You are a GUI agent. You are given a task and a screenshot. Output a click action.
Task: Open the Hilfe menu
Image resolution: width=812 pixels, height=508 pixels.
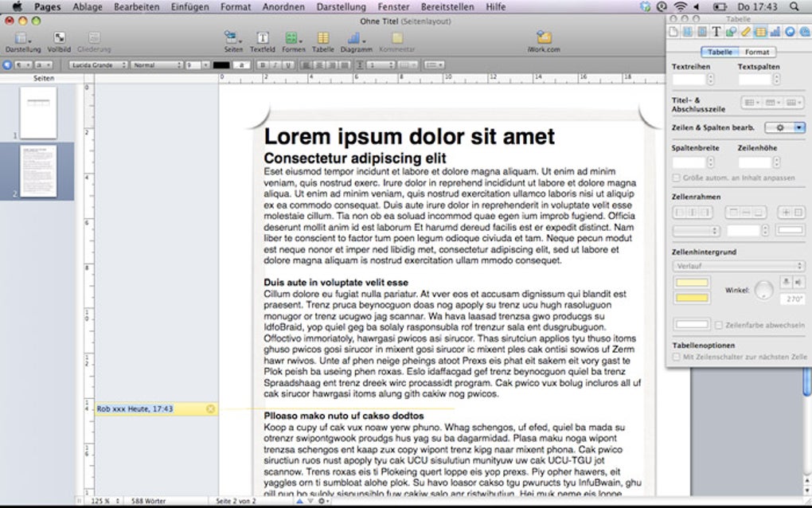coord(496,6)
